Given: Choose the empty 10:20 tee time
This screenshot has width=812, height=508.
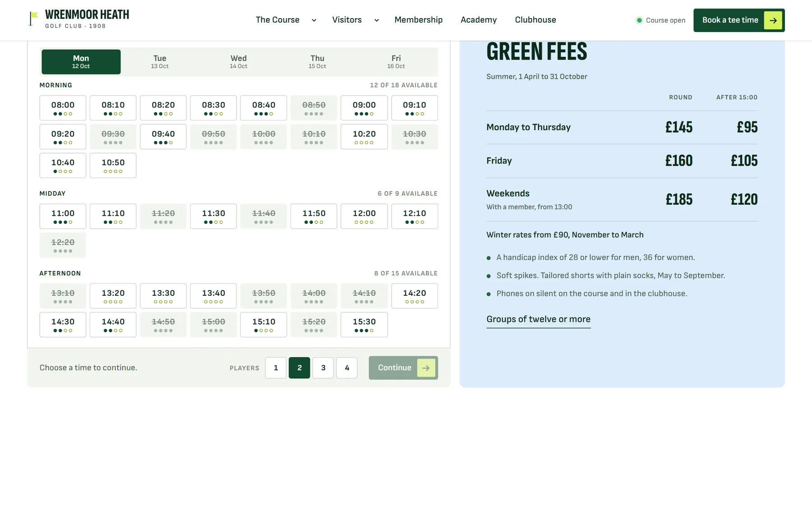Looking at the screenshot, I should (x=364, y=137).
